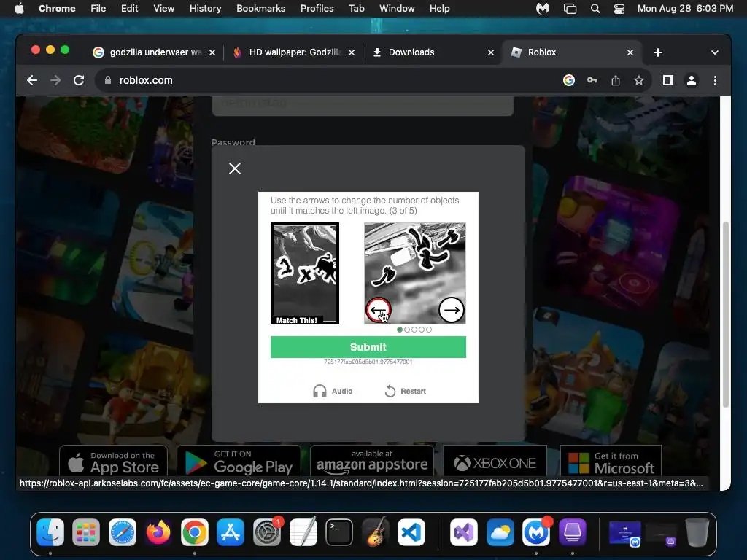Open the Trash in the Dock

[697, 532]
